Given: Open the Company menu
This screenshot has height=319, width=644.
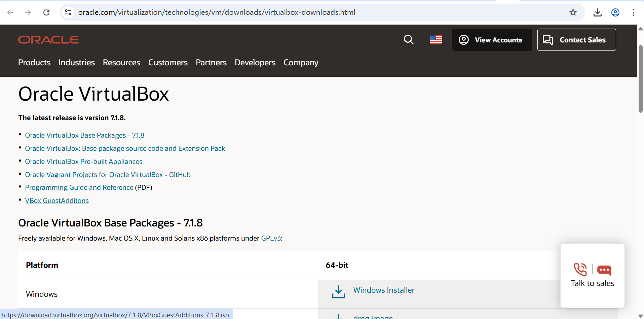Looking at the screenshot, I should pyautogui.click(x=301, y=63).
